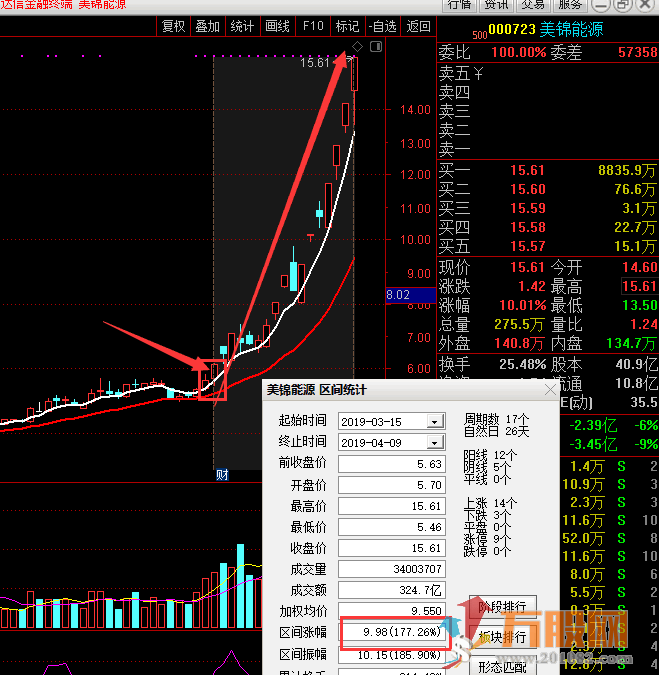Click the 买一 volume 8835.9万

click(x=627, y=170)
